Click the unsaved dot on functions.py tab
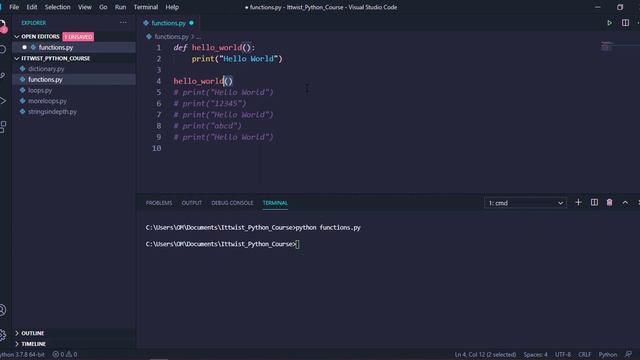 click(191, 23)
